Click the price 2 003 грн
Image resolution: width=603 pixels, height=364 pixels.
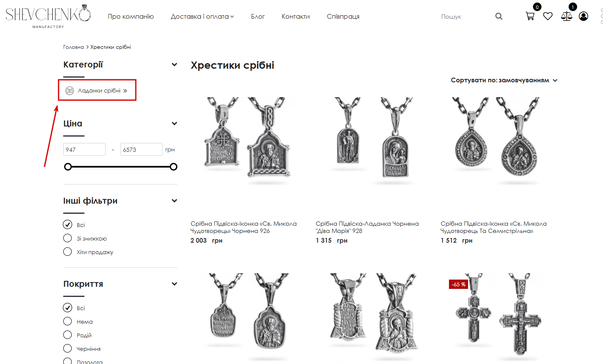coord(206,241)
